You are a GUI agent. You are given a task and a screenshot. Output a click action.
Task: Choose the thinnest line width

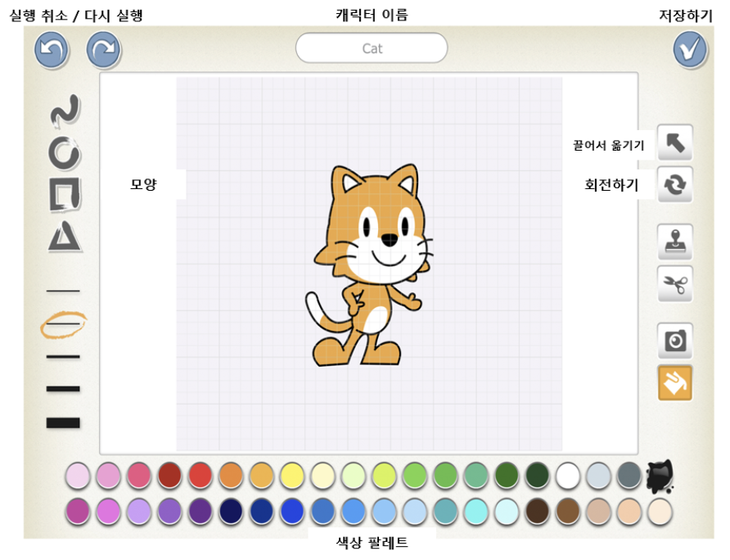coord(63,291)
